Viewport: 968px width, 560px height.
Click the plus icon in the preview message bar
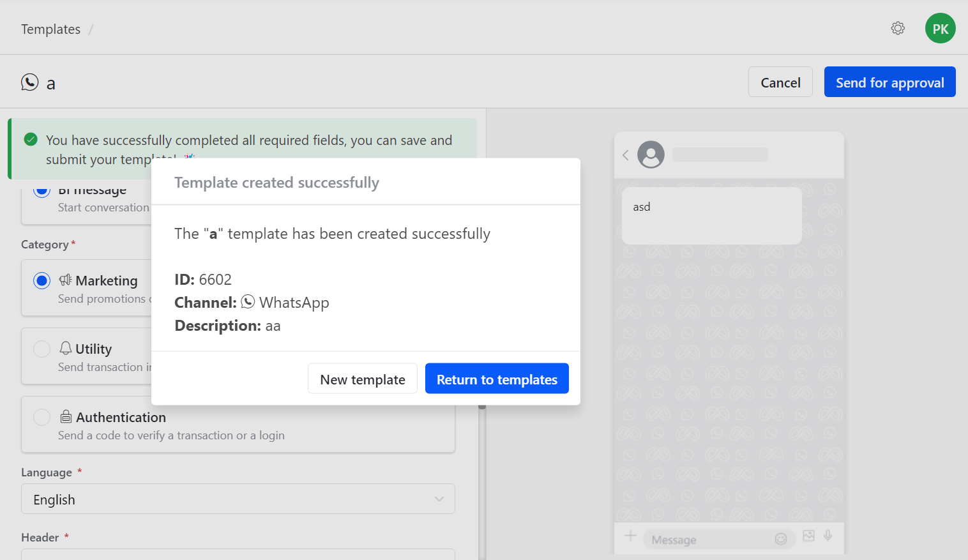[x=630, y=536]
